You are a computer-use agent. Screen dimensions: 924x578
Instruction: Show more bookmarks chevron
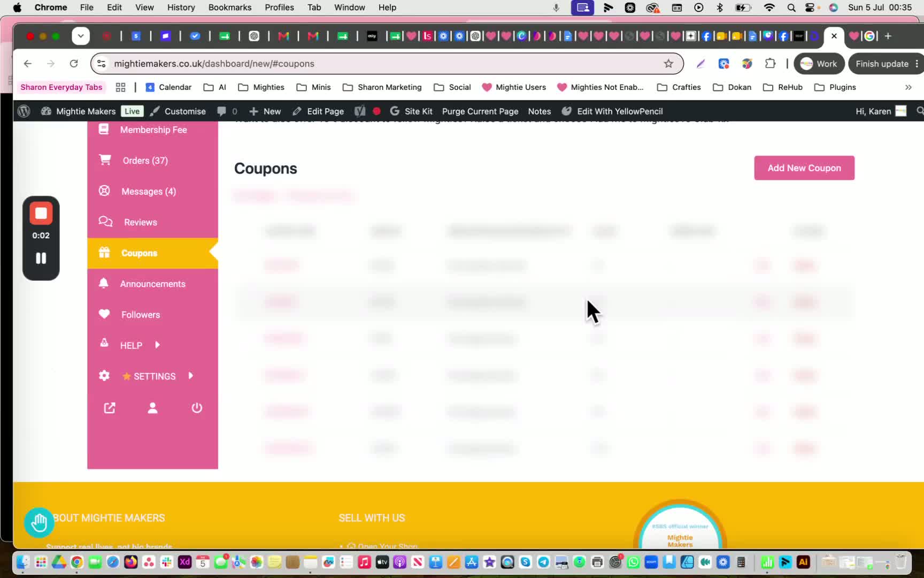[908, 87]
